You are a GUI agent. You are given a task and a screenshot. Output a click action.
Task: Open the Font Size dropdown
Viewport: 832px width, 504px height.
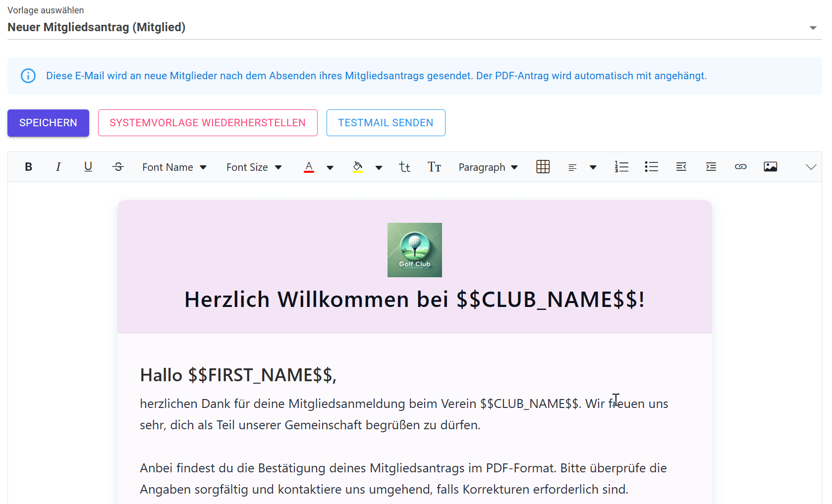(x=254, y=167)
